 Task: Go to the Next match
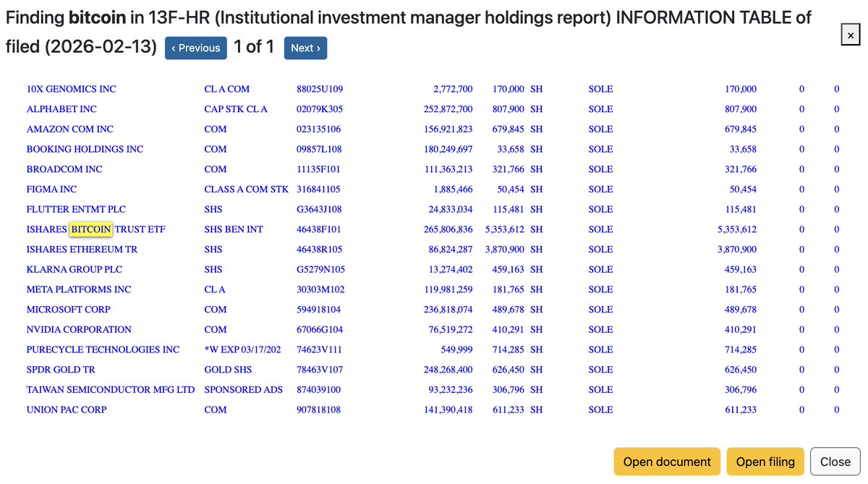click(305, 48)
